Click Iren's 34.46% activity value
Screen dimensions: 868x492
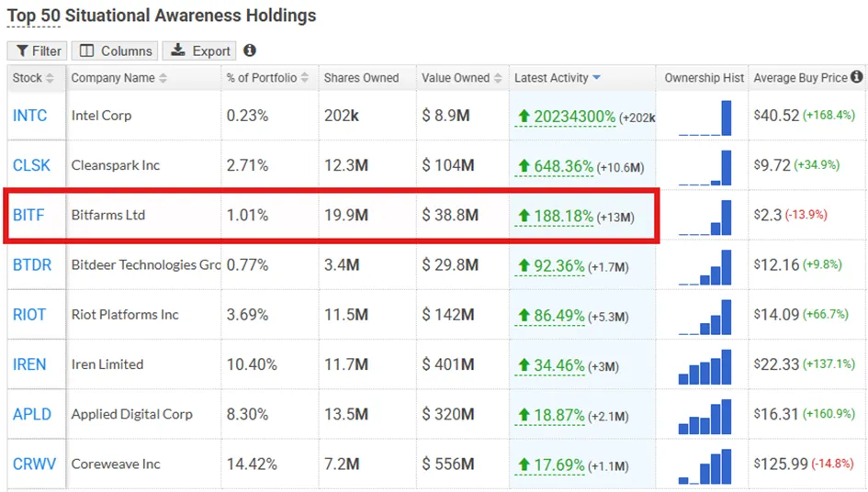(x=559, y=366)
